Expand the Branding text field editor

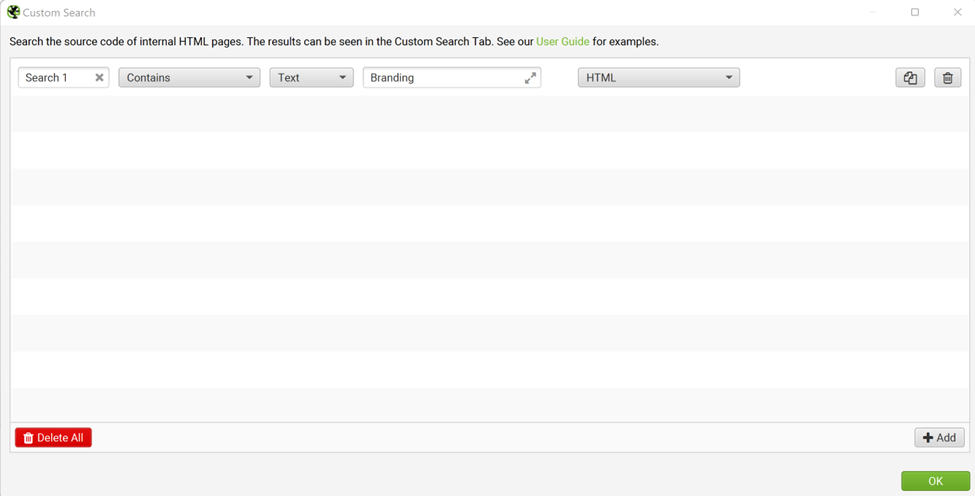coord(530,78)
